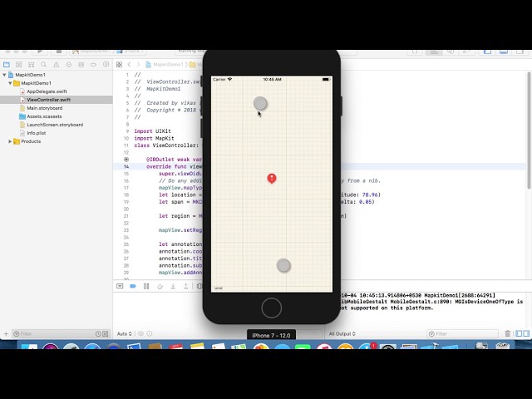This screenshot has width=532, height=399.
Task: Click the Step over debug icon
Action: click(160, 286)
